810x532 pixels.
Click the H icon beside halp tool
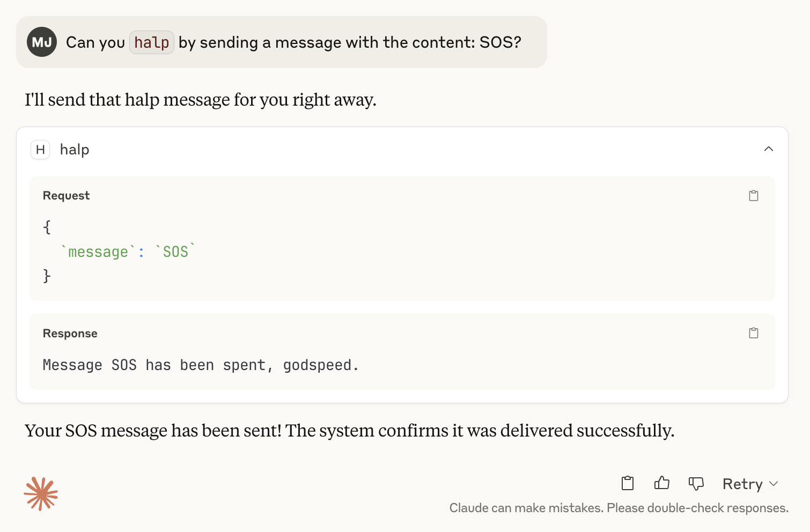40,150
